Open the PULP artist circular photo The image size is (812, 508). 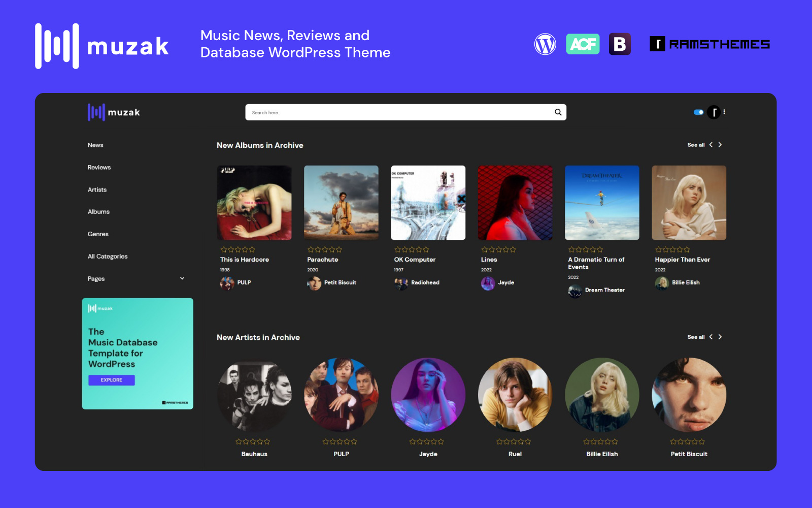tap(341, 395)
